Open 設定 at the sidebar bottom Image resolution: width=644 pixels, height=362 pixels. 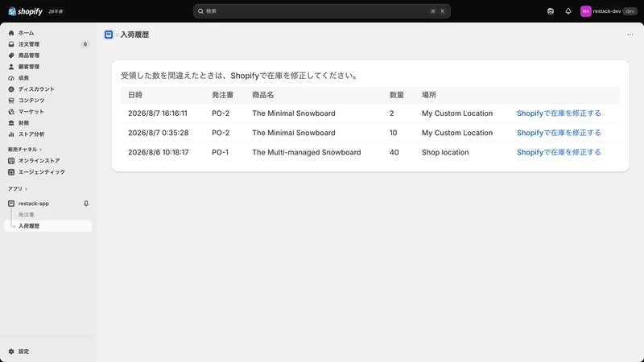point(24,352)
